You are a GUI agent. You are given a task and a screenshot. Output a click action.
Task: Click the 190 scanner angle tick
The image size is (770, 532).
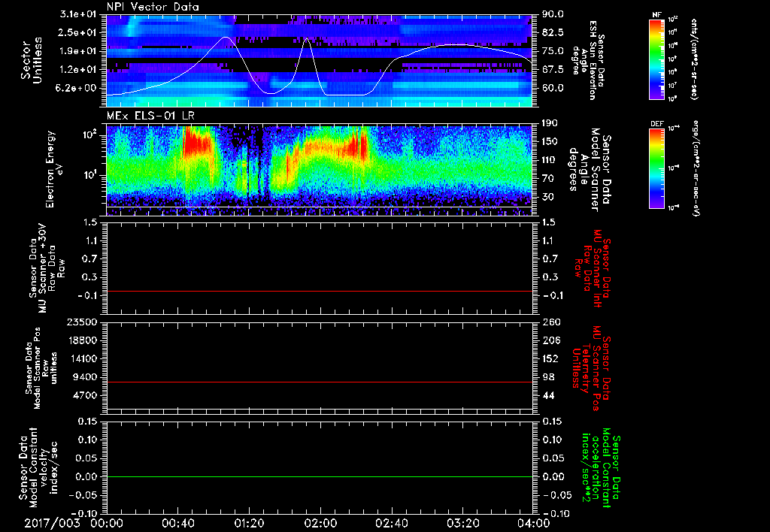550,123
